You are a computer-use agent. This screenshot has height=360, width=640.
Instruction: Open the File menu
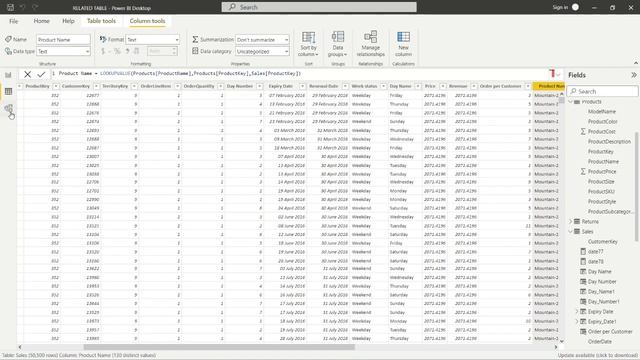click(x=13, y=21)
